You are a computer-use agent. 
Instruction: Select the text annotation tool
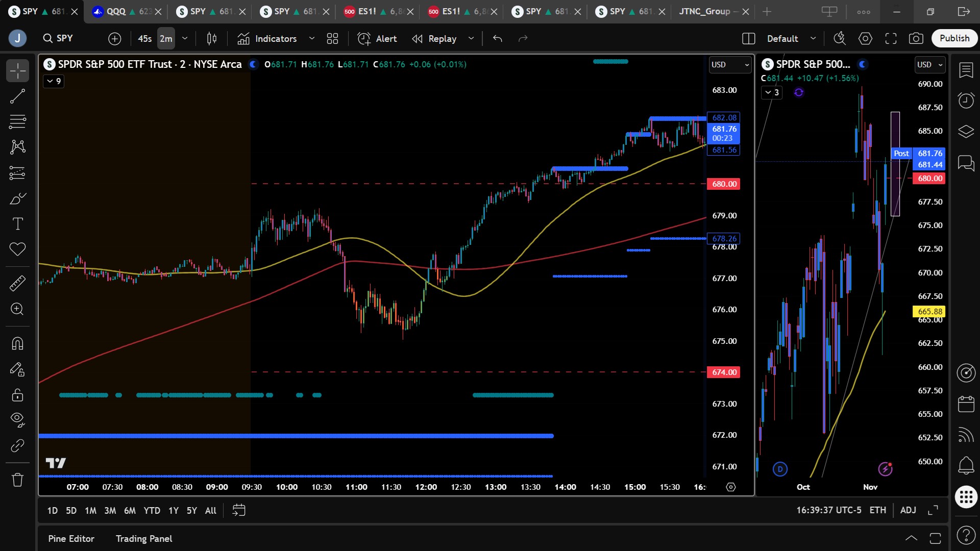[17, 223]
